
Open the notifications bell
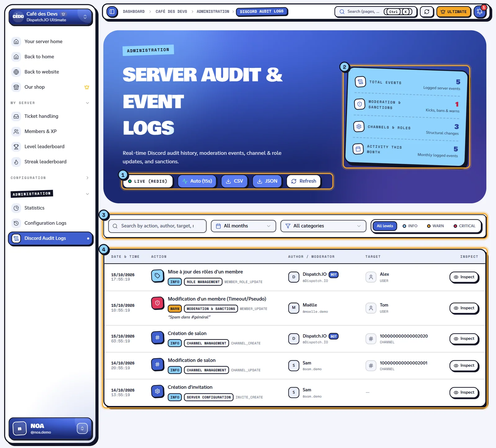pos(480,12)
